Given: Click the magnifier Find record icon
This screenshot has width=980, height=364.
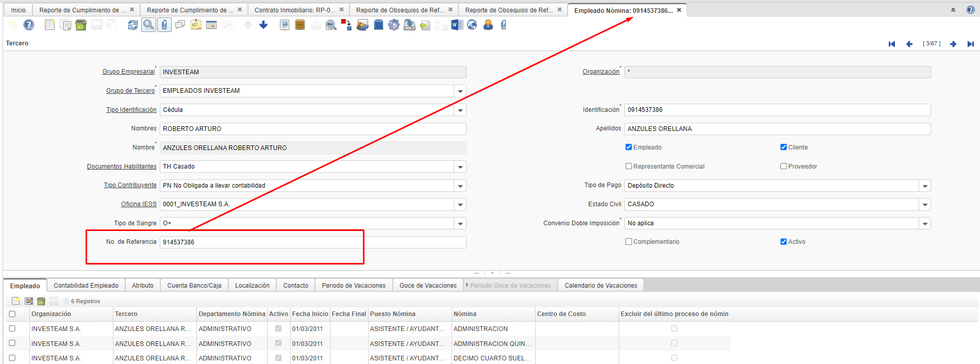Looking at the screenshot, I should point(148,25).
